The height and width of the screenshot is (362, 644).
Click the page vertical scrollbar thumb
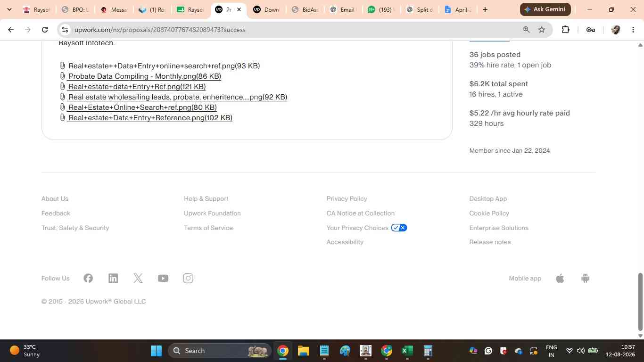click(x=640, y=302)
